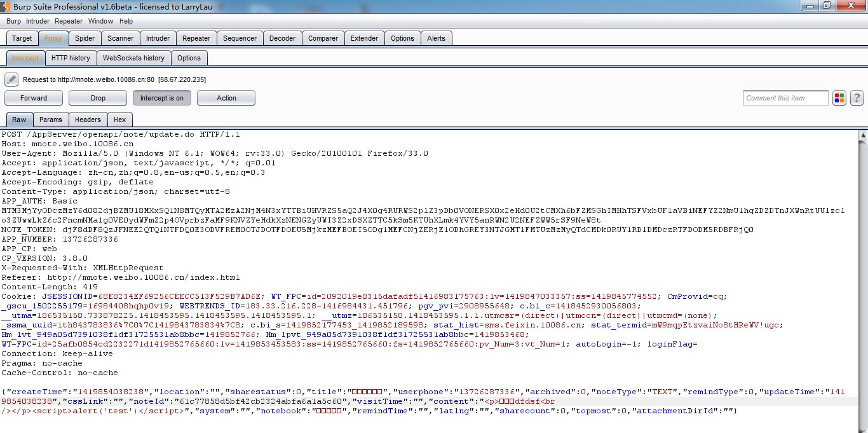Open the Decoder tab

click(282, 38)
